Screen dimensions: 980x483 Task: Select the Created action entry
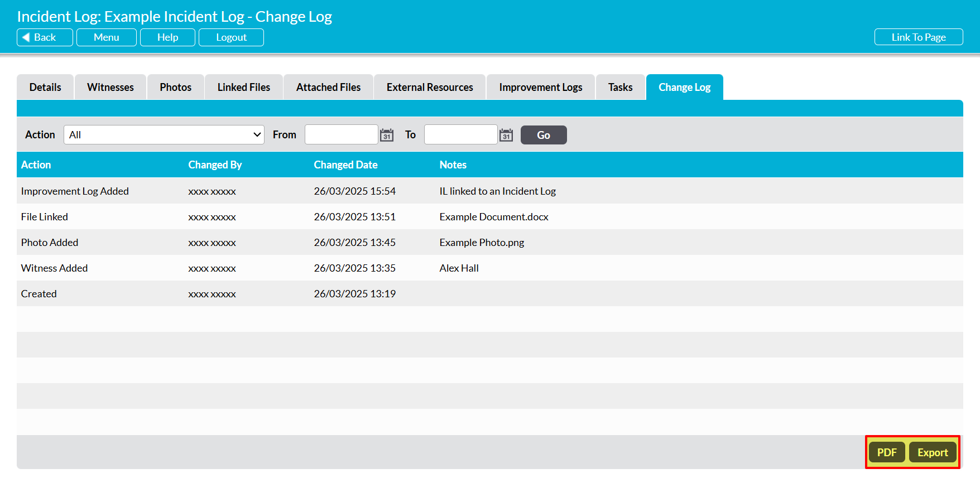click(39, 293)
